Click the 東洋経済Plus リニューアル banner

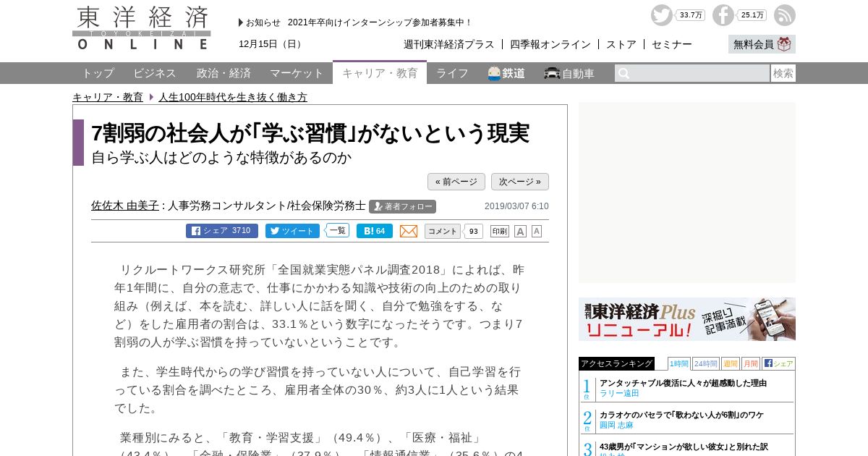[x=687, y=319]
